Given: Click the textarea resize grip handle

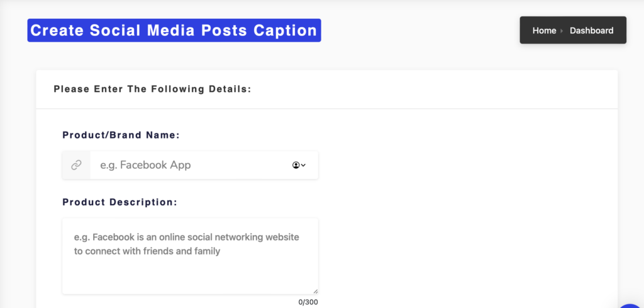Looking at the screenshot, I should tap(316, 291).
